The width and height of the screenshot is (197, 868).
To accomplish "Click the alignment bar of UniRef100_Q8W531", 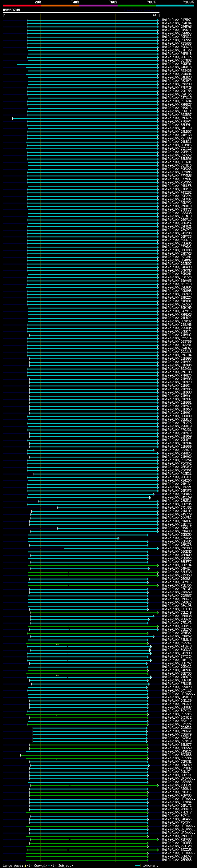I will coord(98,501).
